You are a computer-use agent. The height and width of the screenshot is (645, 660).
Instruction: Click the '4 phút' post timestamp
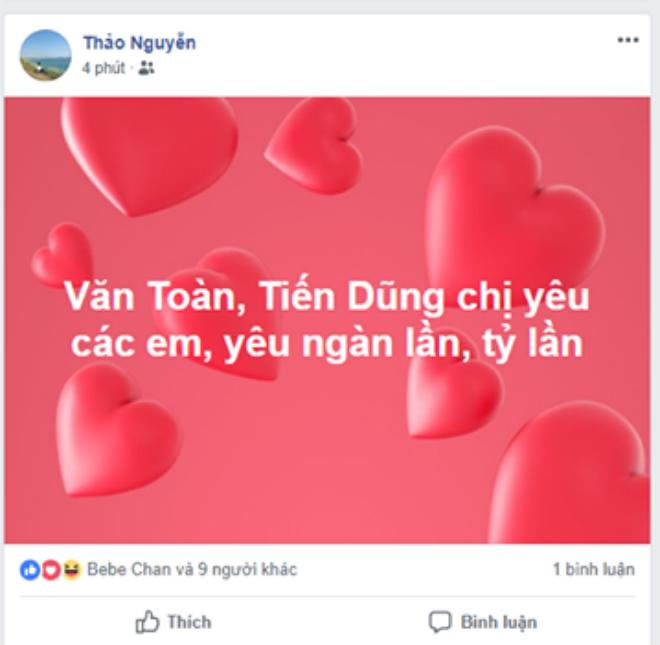pos(104,68)
